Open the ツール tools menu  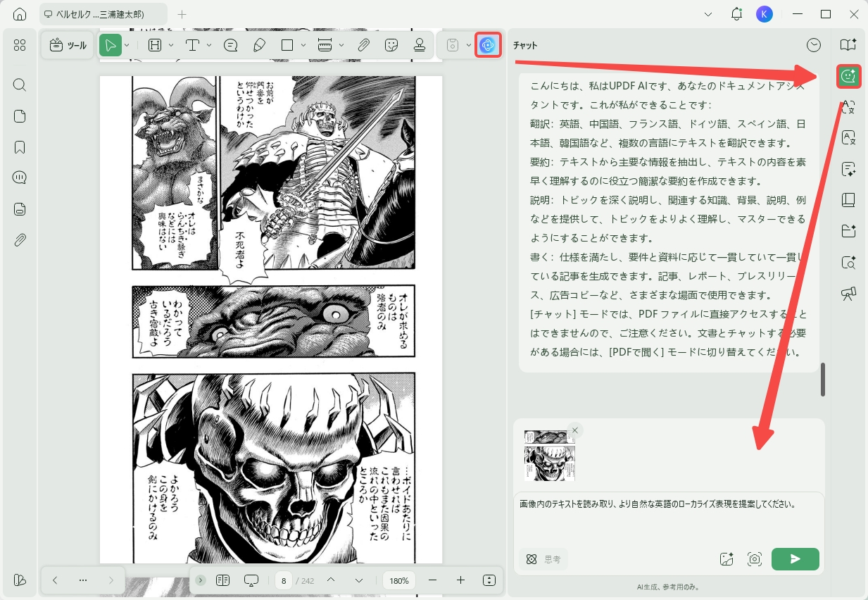68,45
